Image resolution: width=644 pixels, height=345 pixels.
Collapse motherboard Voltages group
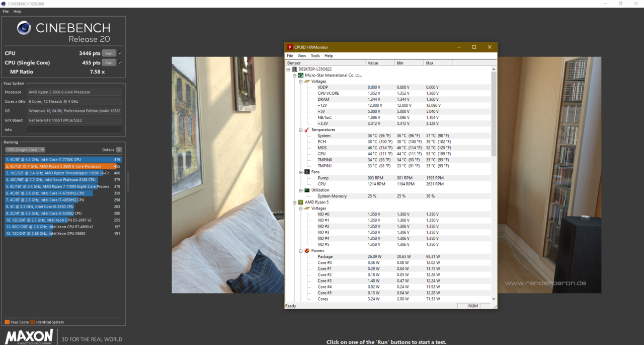pos(301,81)
